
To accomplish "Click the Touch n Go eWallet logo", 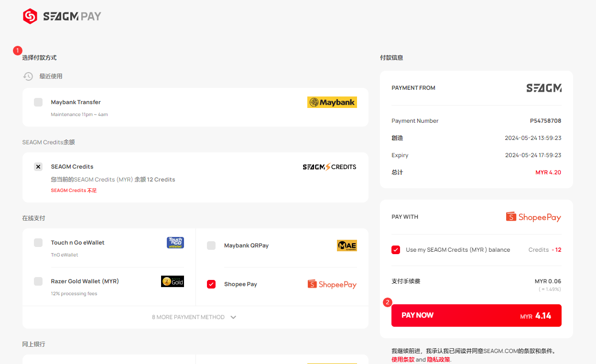I will [x=175, y=243].
